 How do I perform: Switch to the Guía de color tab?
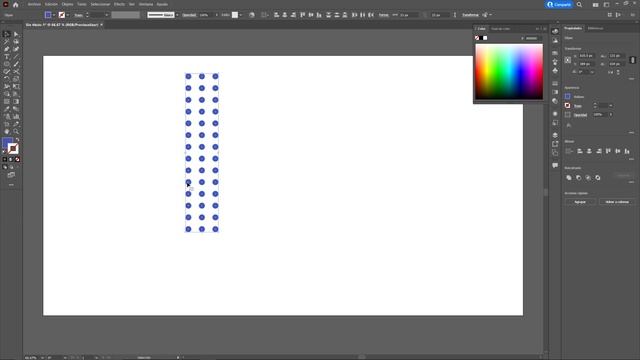click(x=500, y=29)
